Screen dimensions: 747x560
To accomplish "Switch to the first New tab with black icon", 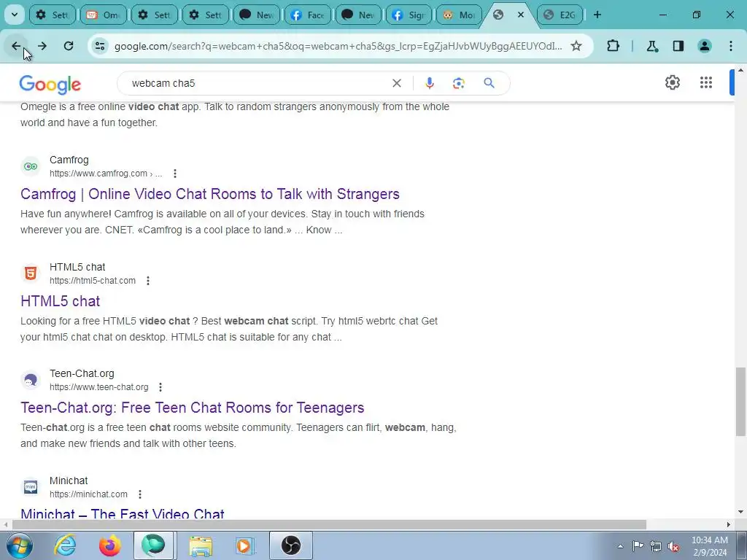I will [x=256, y=15].
